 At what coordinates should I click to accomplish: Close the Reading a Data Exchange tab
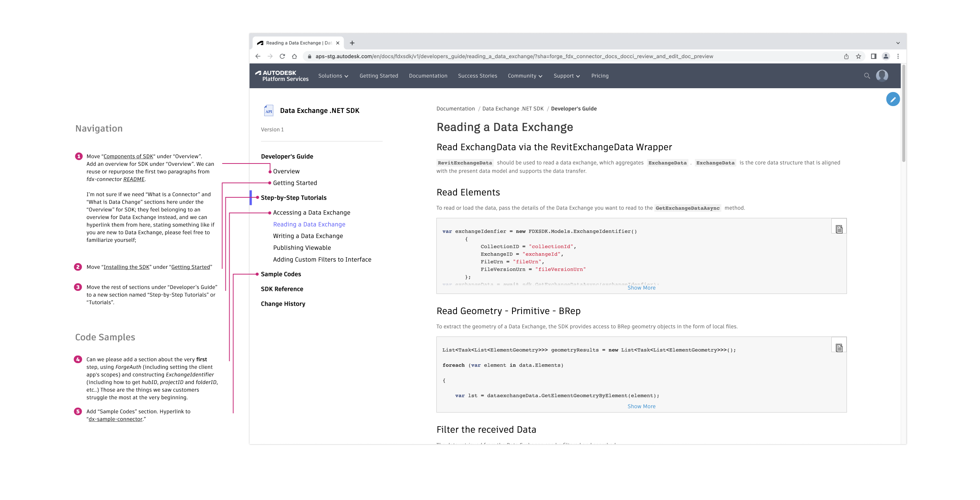[x=338, y=43]
